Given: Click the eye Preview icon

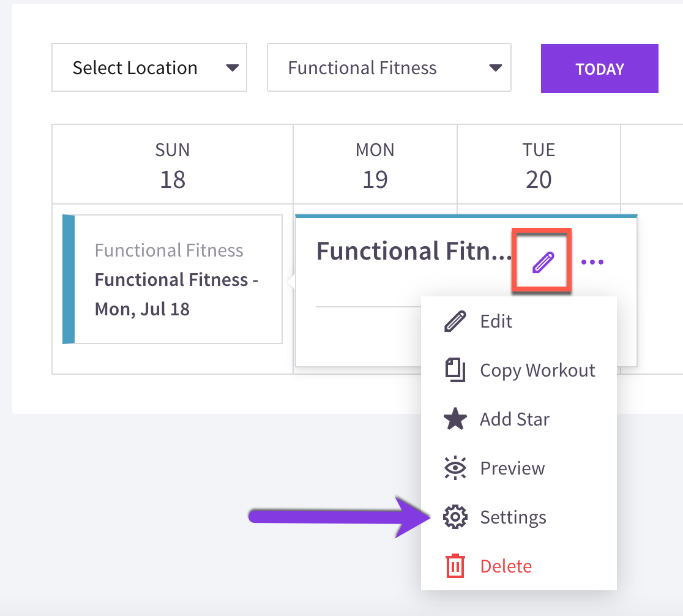Looking at the screenshot, I should pos(455,468).
